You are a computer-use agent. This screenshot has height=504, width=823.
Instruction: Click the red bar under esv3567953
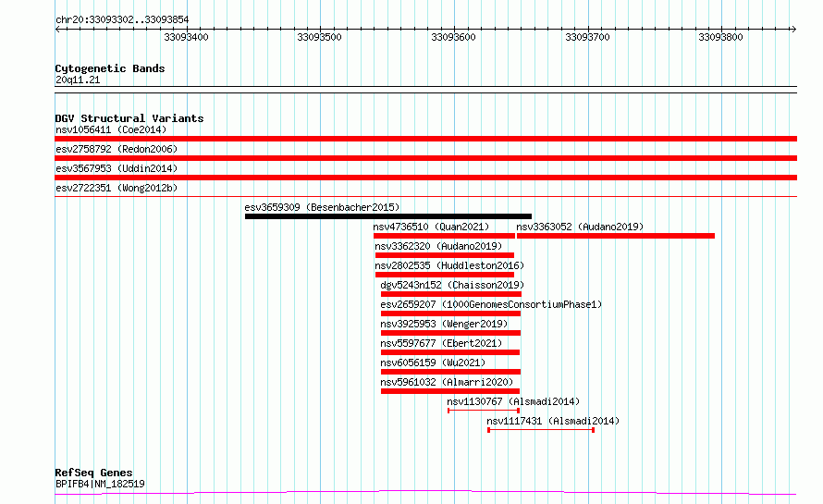click(425, 178)
